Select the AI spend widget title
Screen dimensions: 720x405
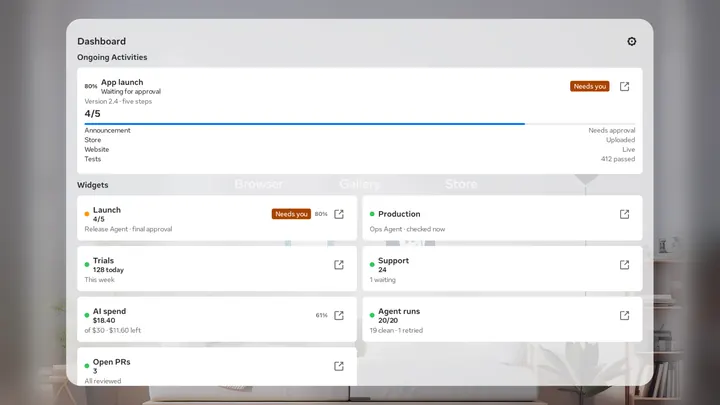(109, 311)
